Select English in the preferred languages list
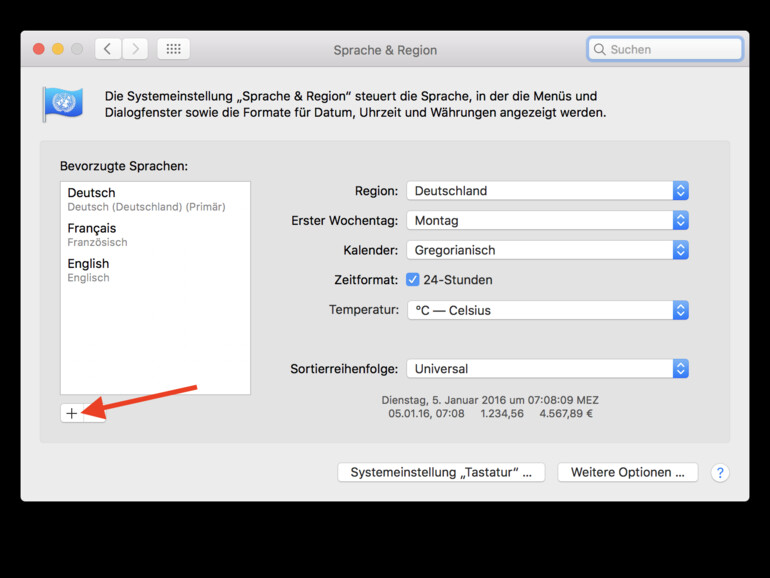Viewport: 770px width, 578px height. (155, 270)
